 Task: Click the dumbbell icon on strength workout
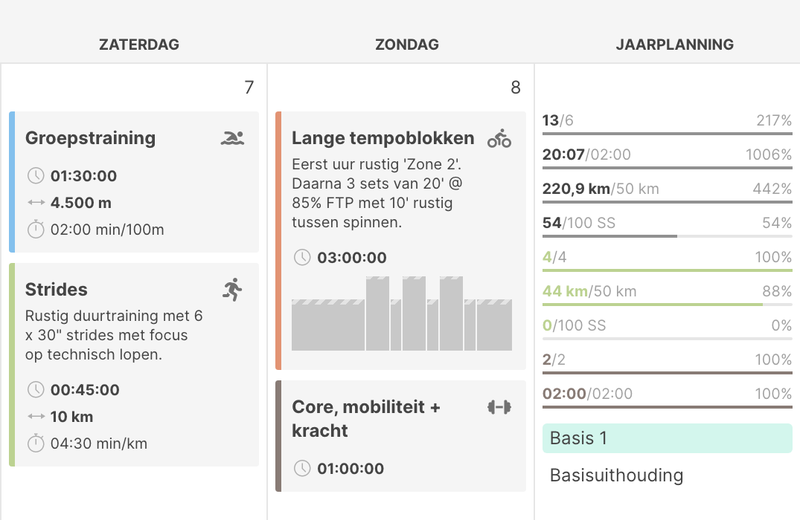click(x=499, y=407)
